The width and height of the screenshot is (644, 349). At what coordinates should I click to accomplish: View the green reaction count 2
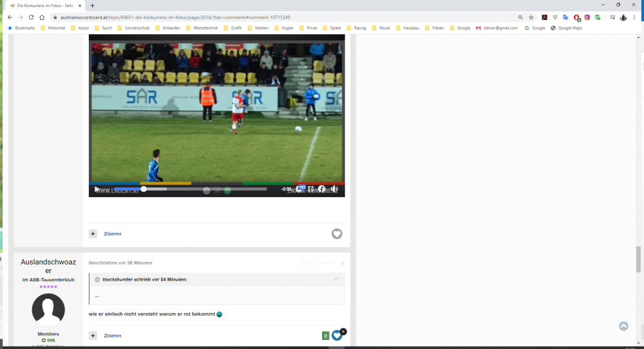(x=325, y=336)
